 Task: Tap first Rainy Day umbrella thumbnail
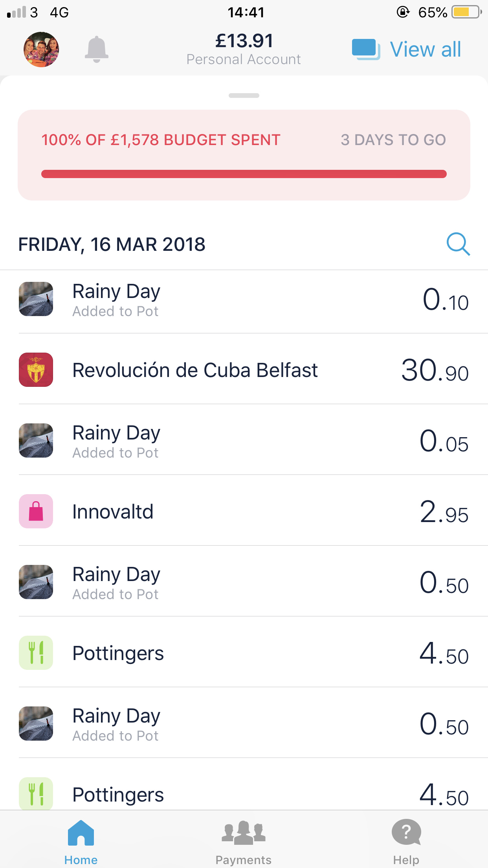(x=36, y=299)
